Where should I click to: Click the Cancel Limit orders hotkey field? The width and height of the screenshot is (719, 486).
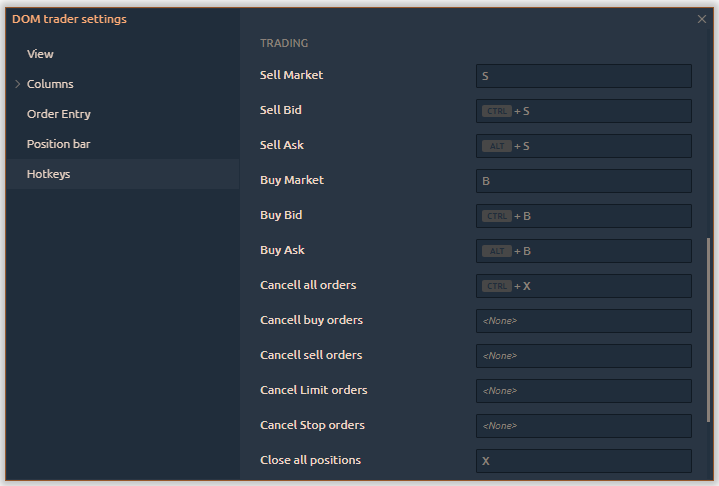(x=583, y=391)
